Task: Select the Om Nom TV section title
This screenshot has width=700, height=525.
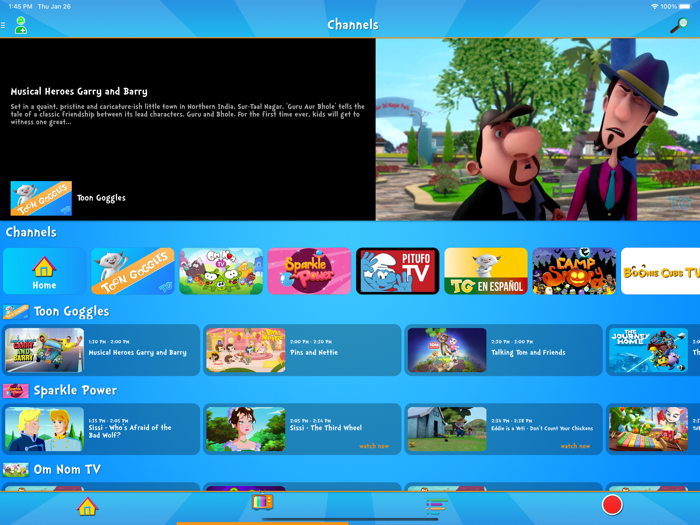Action: tap(67, 470)
